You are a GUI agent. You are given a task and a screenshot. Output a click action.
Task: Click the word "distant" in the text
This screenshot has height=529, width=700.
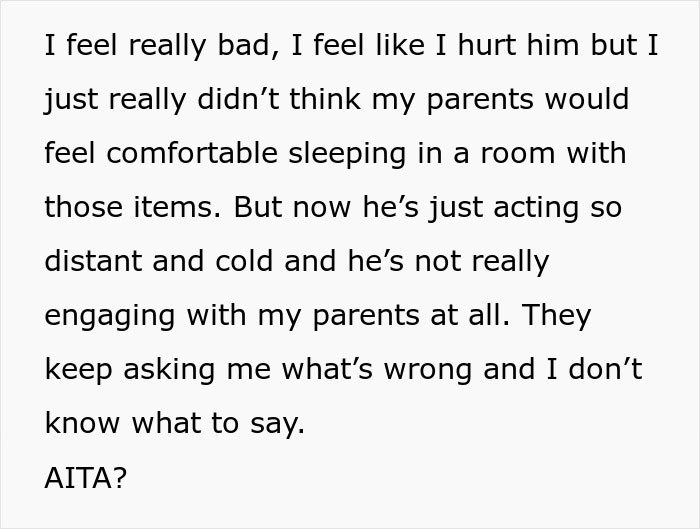point(88,262)
